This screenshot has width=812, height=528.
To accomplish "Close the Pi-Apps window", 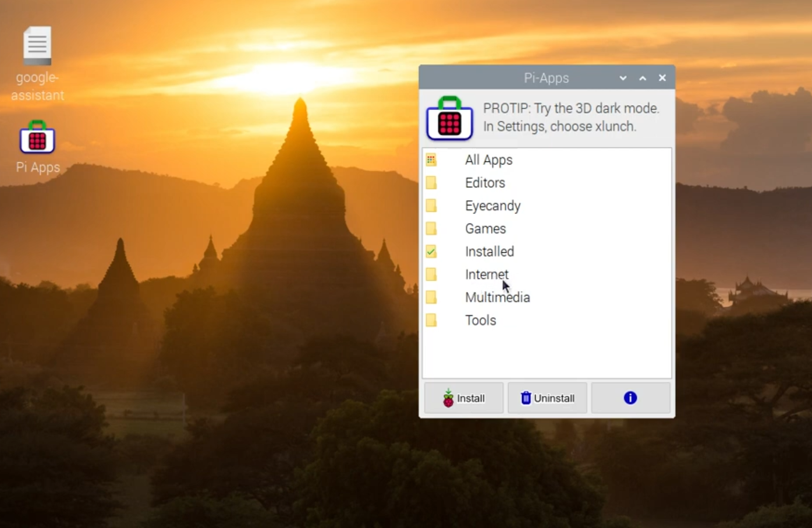I will (x=662, y=78).
